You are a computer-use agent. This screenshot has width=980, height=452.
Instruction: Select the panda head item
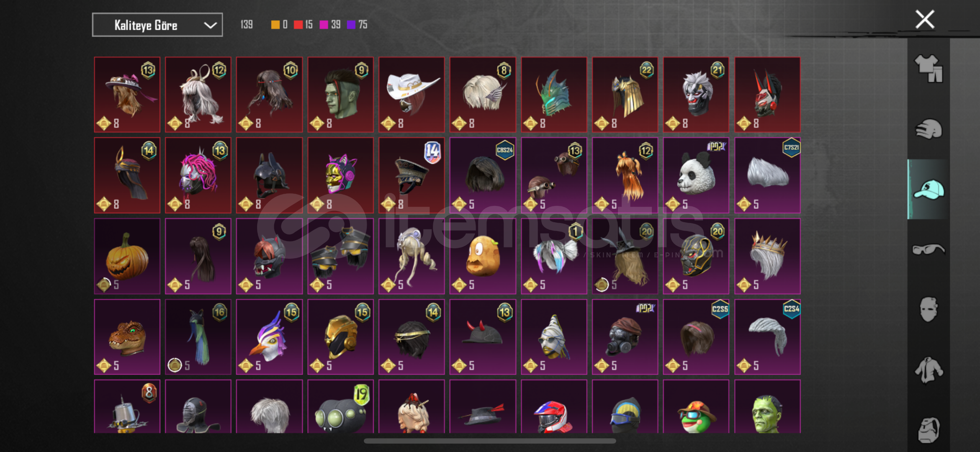pos(696,175)
